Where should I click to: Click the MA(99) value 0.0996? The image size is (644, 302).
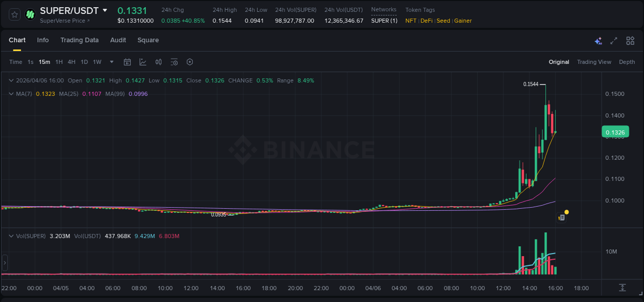138,94
